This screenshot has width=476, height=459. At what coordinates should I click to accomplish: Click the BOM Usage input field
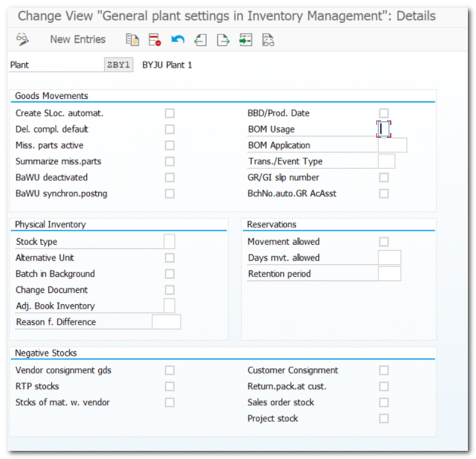(x=384, y=129)
